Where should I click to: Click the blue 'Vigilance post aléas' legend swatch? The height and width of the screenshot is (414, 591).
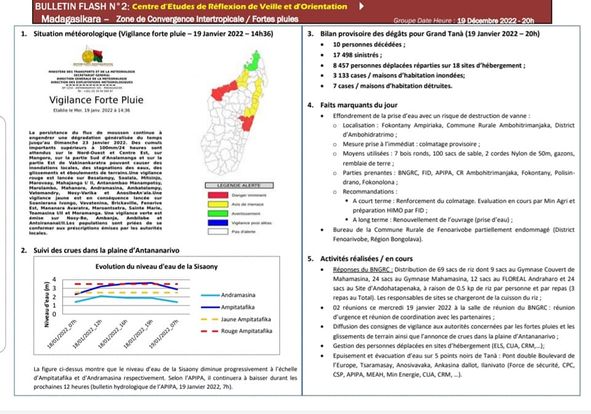coord(218,223)
